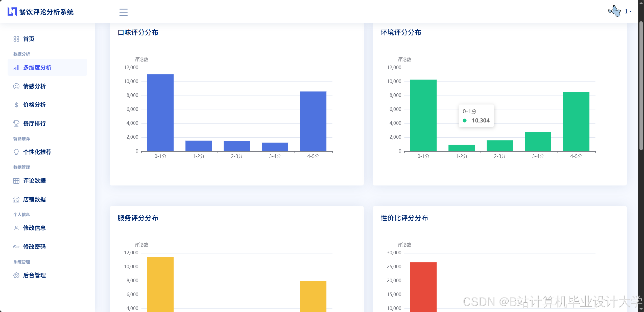
Task: Click the smiley face 情感分析 icon
Action: [x=16, y=86]
